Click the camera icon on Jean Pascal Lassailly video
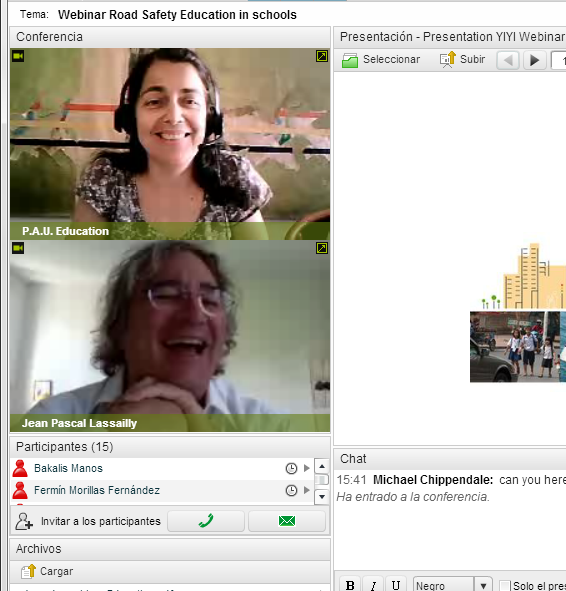Screen dimensions: 566x591 pyautogui.click(x=18, y=248)
